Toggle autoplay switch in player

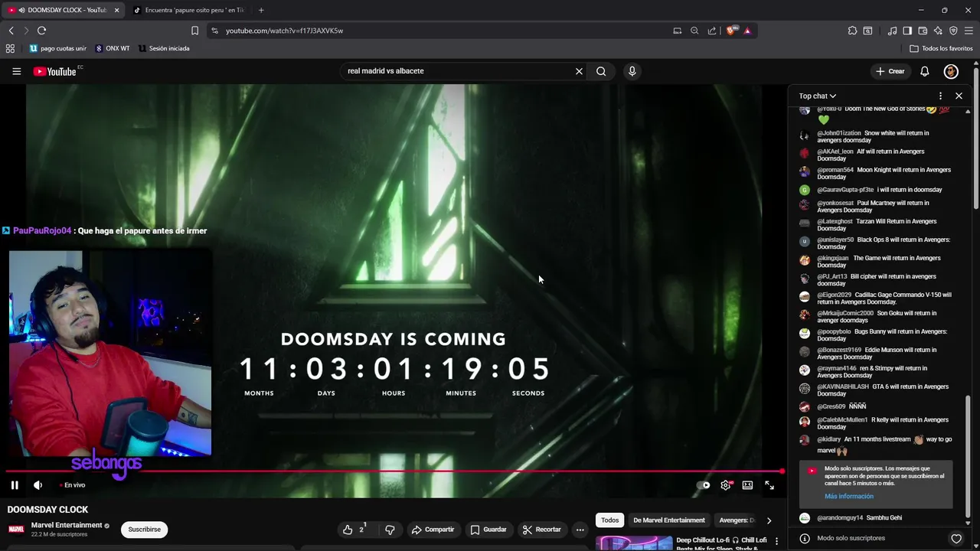704,485
